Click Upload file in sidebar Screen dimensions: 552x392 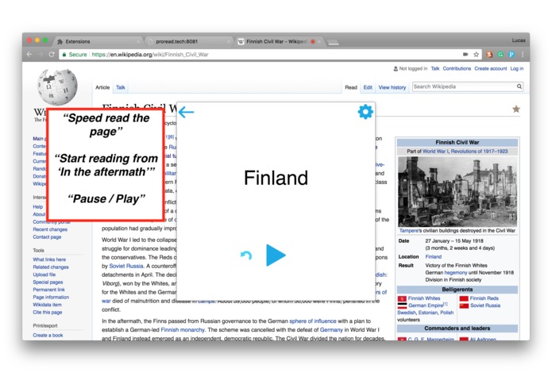pos(44,275)
